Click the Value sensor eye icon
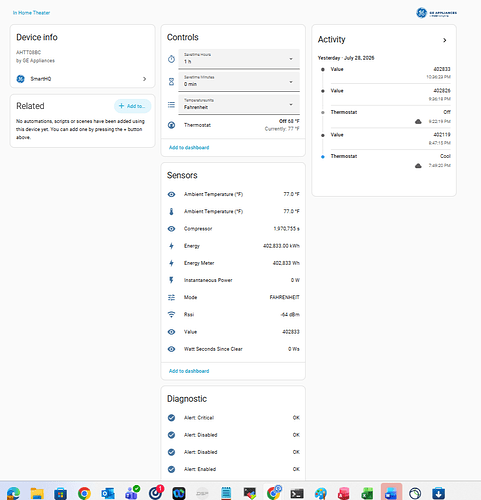 pyautogui.click(x=171, y=332)
